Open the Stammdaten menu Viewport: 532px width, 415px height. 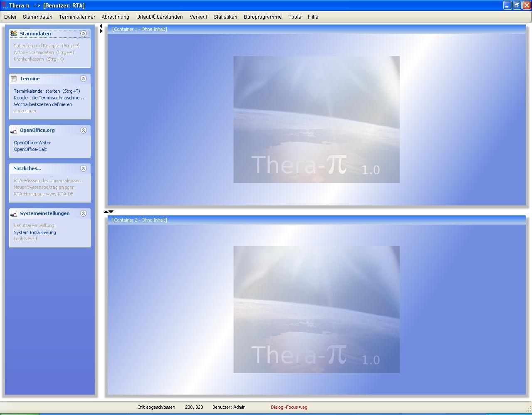[37, 17]
